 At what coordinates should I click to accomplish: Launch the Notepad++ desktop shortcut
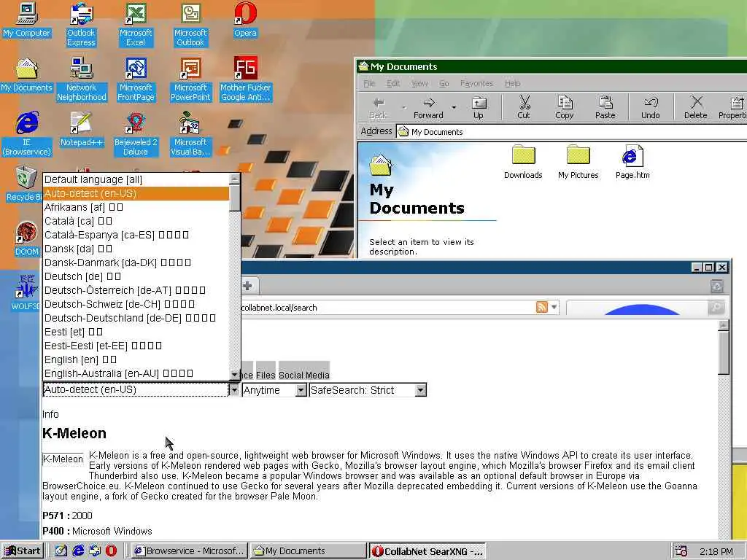[81, 129]
